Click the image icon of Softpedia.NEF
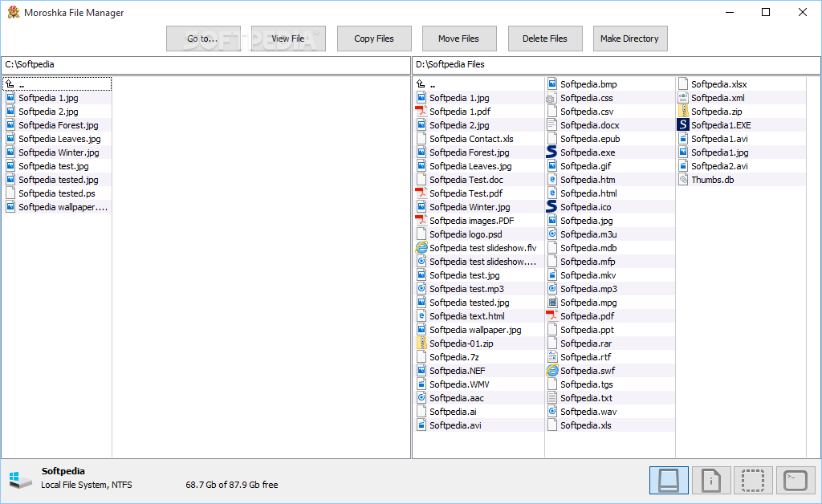 [x=421, y=371]
